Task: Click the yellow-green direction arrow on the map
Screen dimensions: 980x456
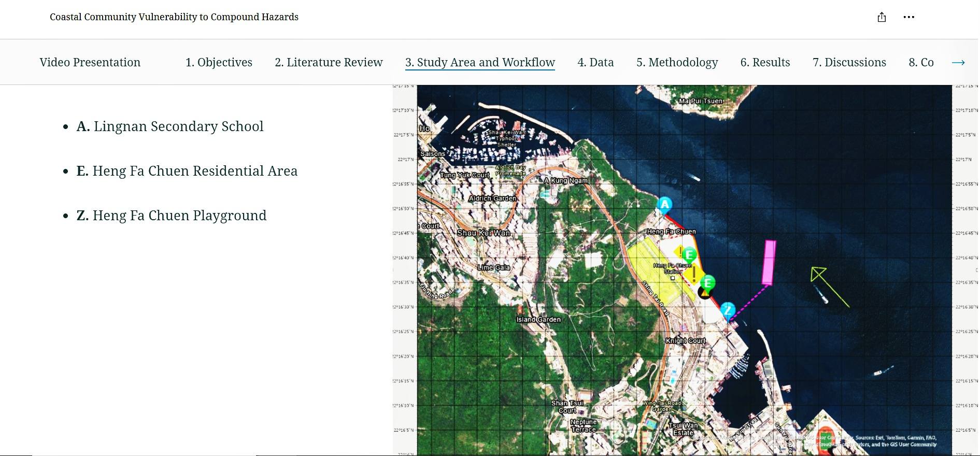Action: [829, 287]
